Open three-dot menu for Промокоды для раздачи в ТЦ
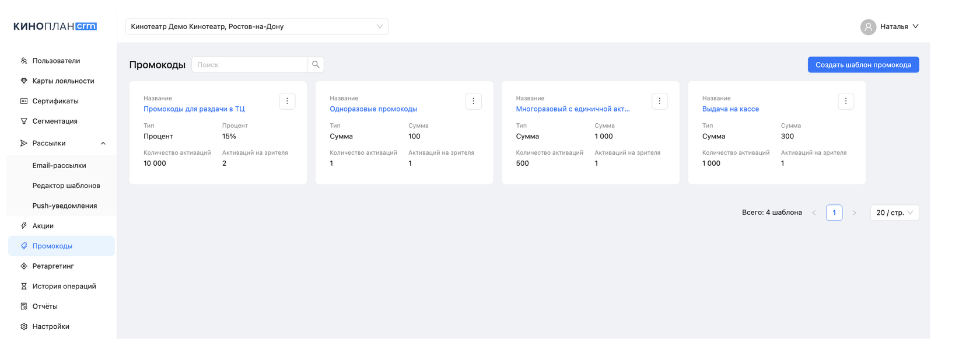The image size is (980, 355). 287,101
